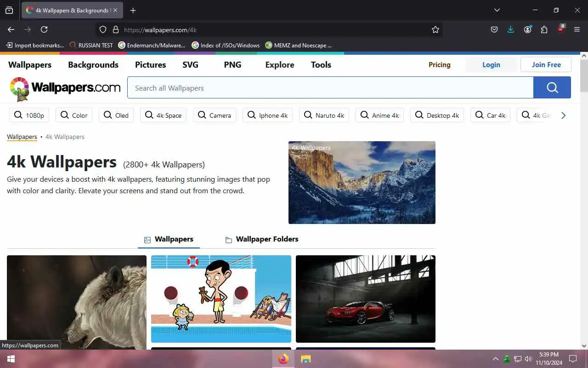Image resolution: width=588 pixels, height=368 pixels.
Task: Open the Firefox account icon
Action: pyautogui.click(x=527, y=29)
